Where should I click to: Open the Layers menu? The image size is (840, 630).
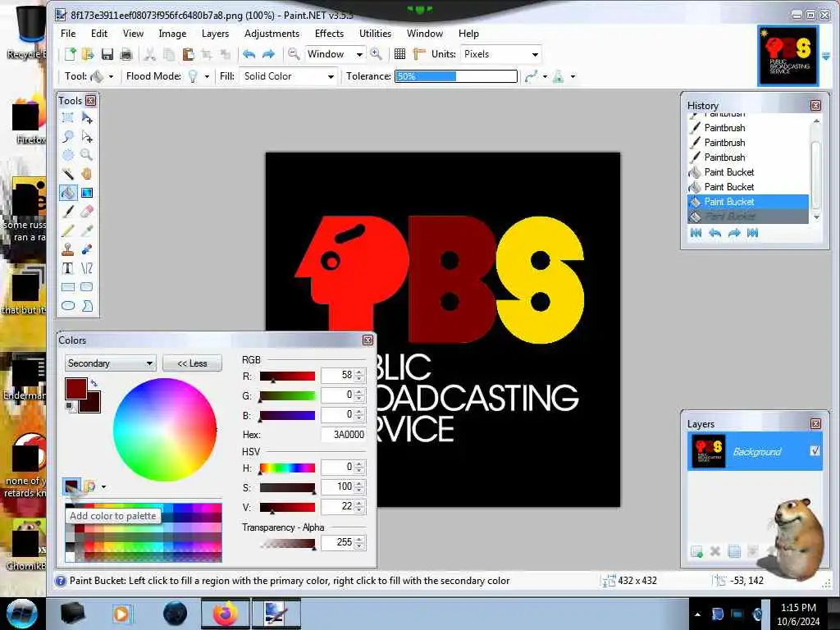(x=216, y=33)
